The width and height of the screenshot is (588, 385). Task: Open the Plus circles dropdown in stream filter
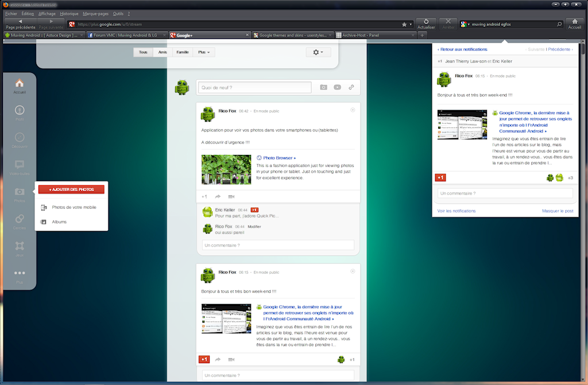pos(204,52)
